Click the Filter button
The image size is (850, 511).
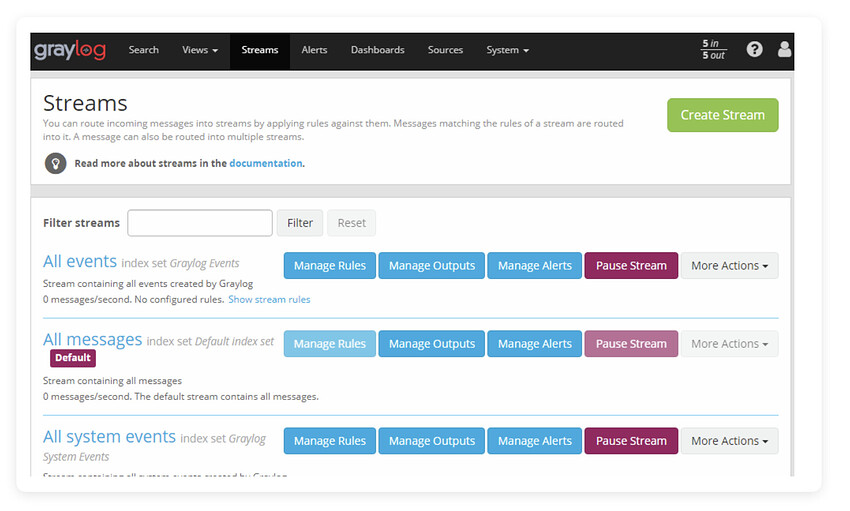(300, 223)
